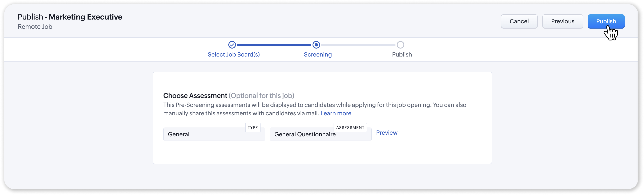
Task: Click the blue Publish button
Action: point(606,21)
